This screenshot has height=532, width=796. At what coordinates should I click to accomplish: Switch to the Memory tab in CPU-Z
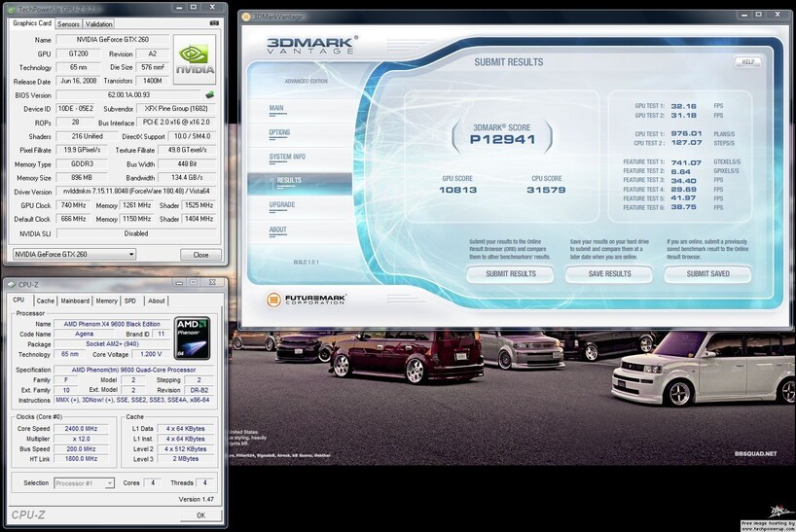pyautogui.click(x=107, y=301)
